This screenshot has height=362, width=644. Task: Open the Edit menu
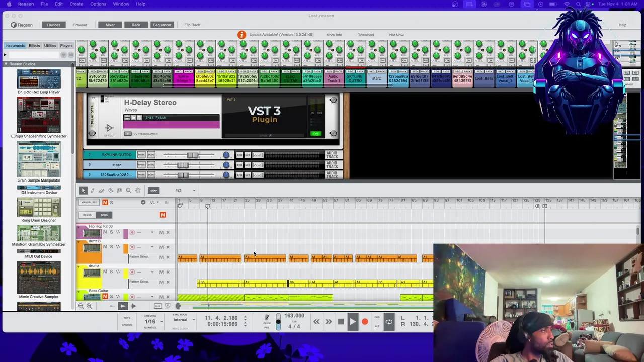59,4
